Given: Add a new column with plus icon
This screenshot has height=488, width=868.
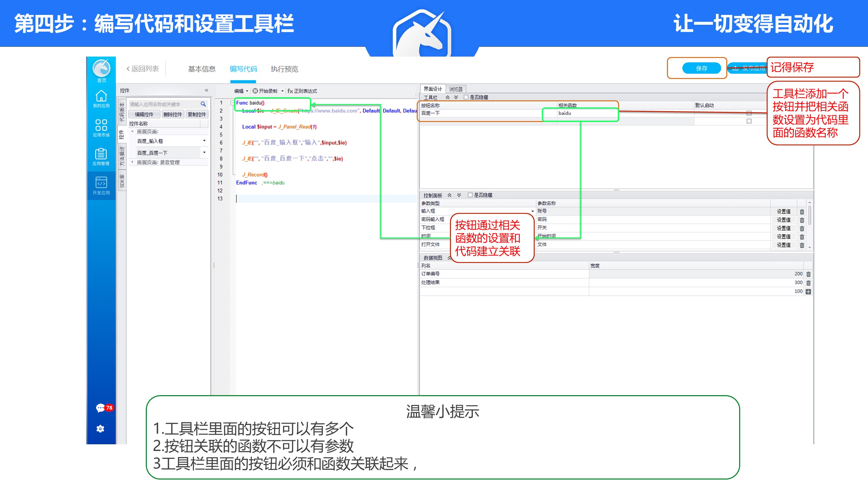Looking at the screenshot, I should [808, 292].
